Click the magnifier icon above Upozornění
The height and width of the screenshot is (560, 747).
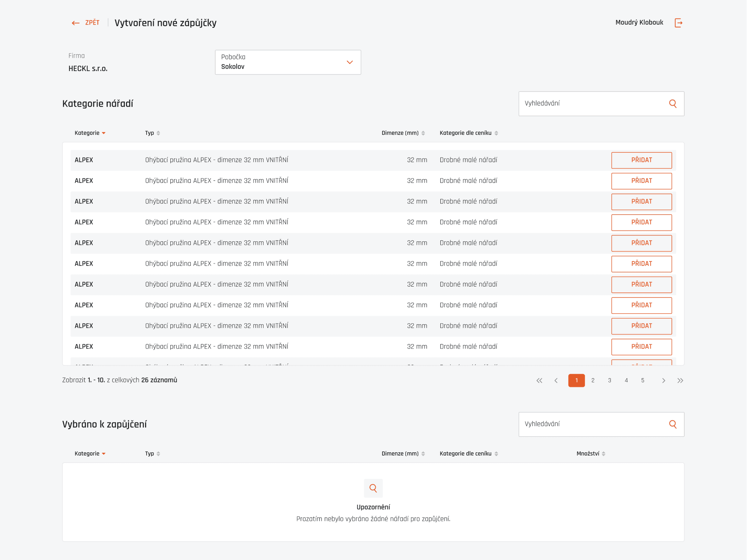tap(373, 488)
